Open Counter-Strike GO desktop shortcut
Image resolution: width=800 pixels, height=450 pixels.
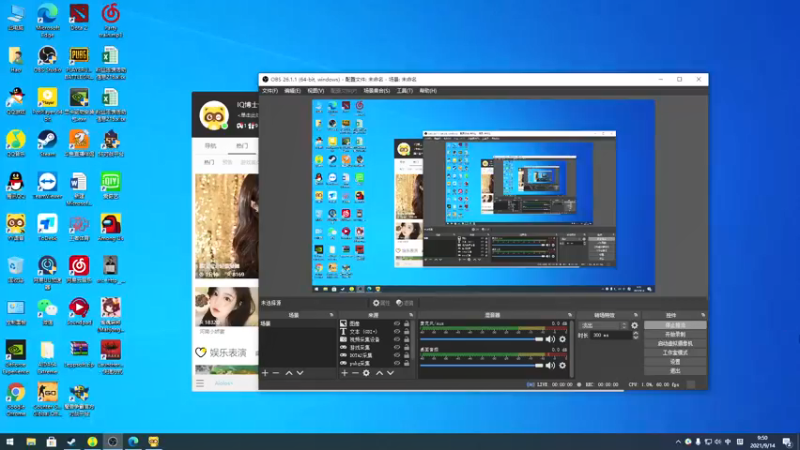(x=47, y=399)
